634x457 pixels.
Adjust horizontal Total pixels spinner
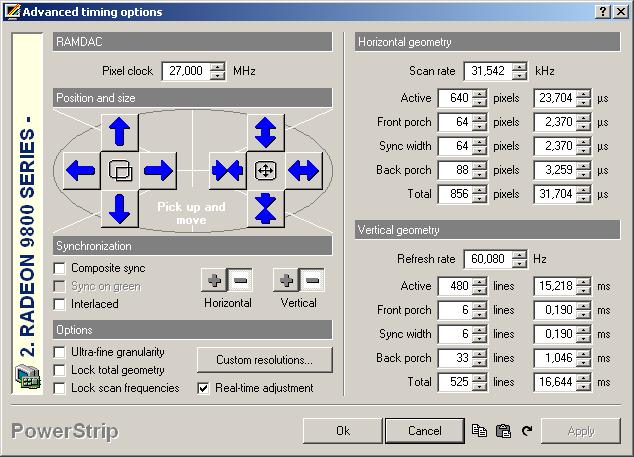pyautogui.click(x=480, y=194)
